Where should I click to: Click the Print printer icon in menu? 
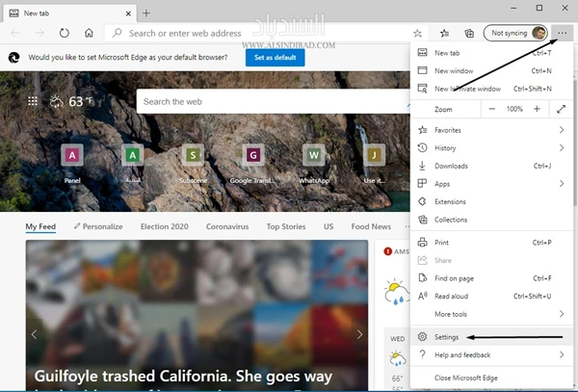coord(423,242)
